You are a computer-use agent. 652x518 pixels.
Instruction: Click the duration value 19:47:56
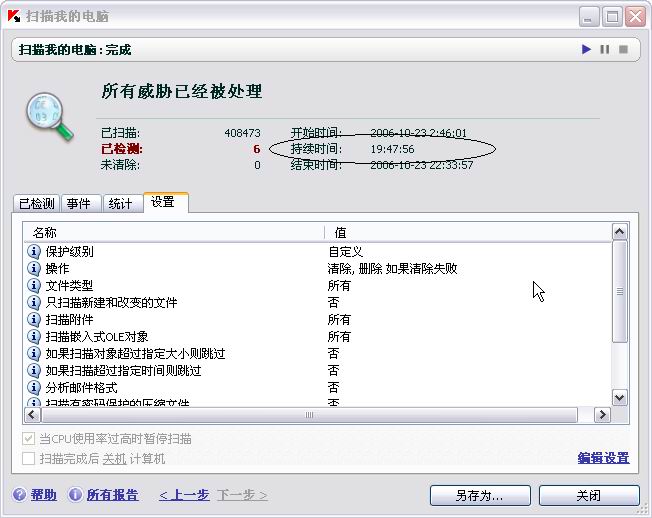pos(393,149)
